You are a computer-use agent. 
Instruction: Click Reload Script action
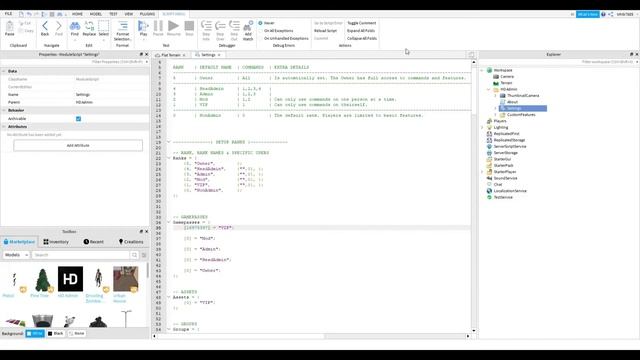[x=325, y=31]
